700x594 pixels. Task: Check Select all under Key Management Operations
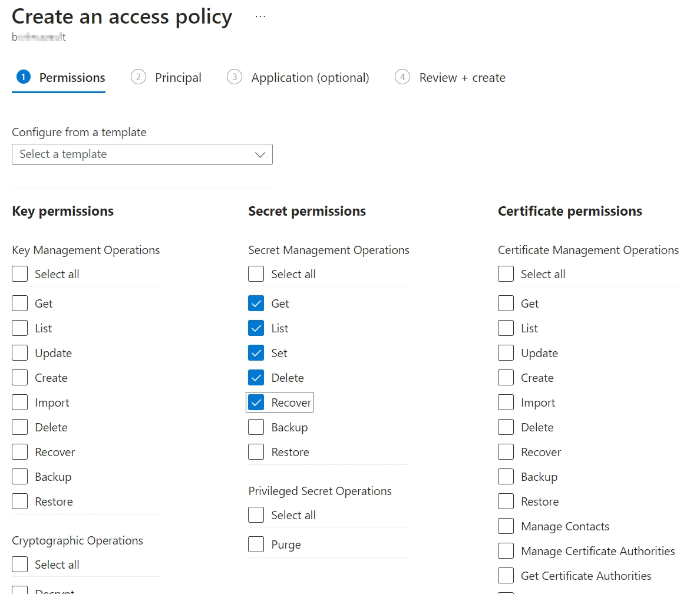click(x=19, y=274)
